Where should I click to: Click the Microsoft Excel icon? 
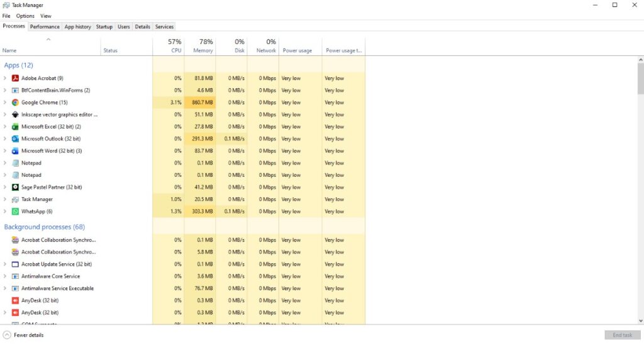15,127
